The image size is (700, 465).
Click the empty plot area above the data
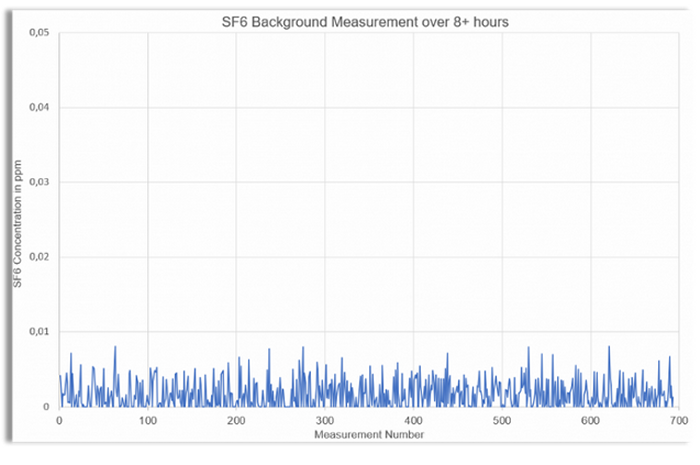coord(367,180)
